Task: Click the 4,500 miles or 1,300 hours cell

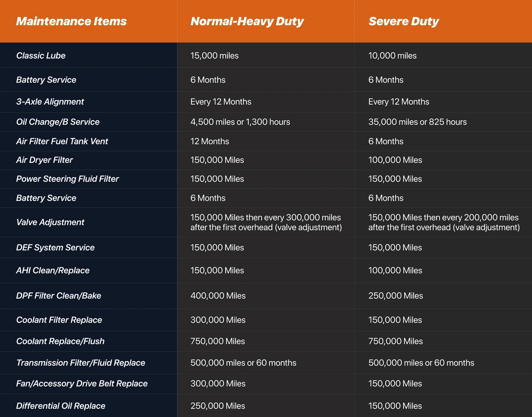Action: [240, 122]
